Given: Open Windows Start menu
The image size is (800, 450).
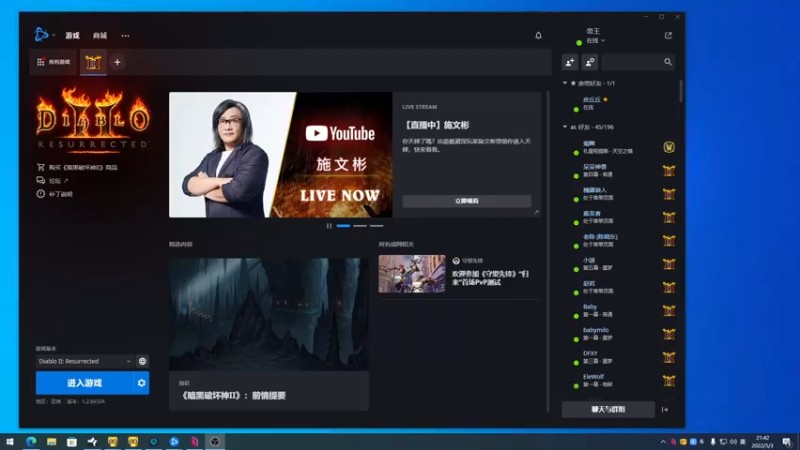Looking at the screenshot, I should 9,442.
